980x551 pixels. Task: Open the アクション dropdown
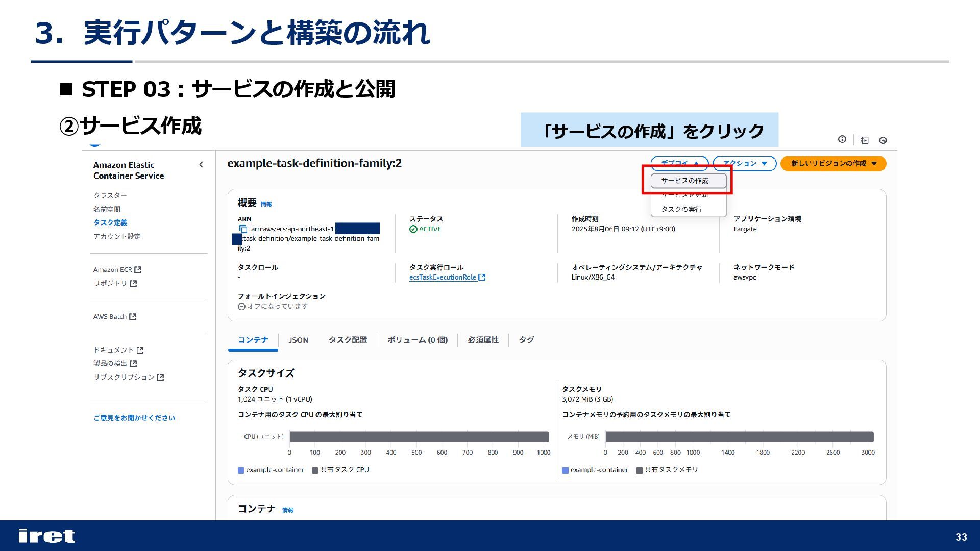point(744,163)
